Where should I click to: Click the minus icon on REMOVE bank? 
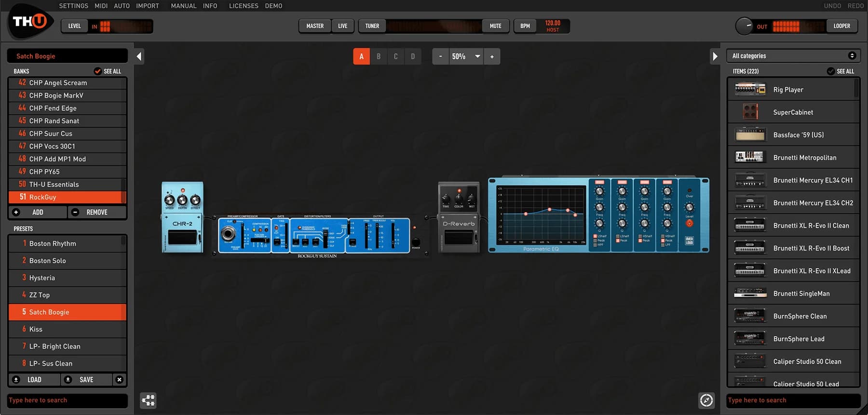75,212
